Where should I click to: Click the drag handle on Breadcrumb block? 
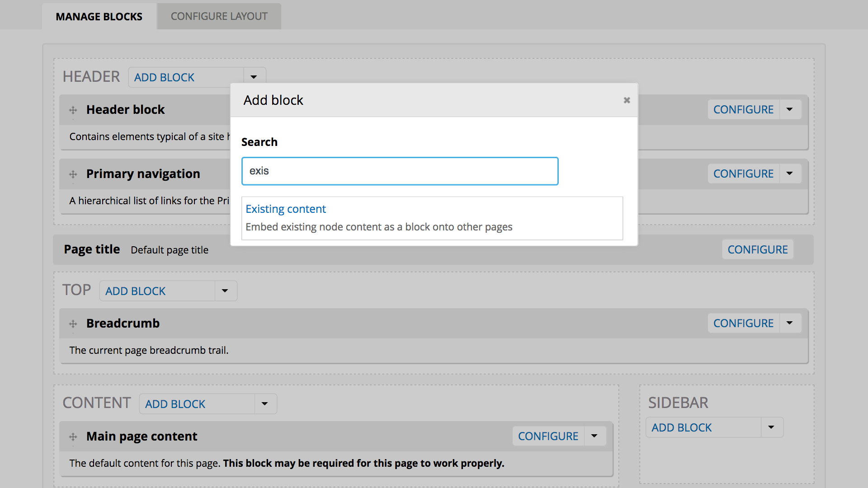point(73,324)
